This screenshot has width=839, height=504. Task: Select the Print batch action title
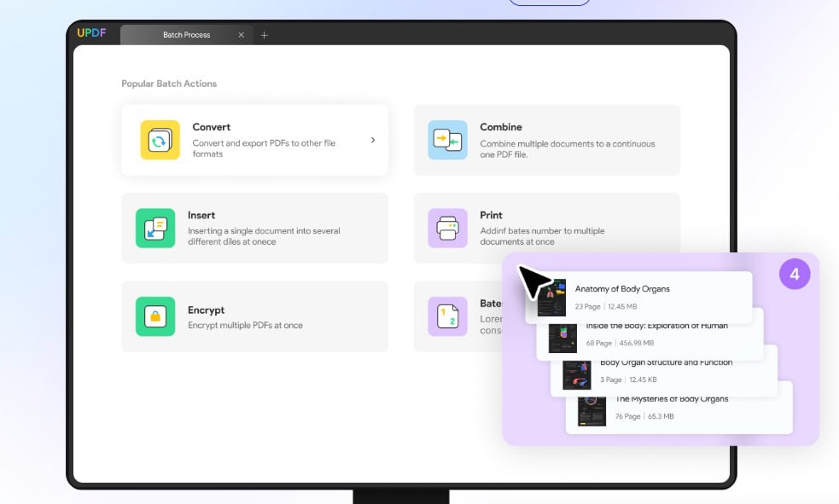pyautogui.click(x=491, y=215)
